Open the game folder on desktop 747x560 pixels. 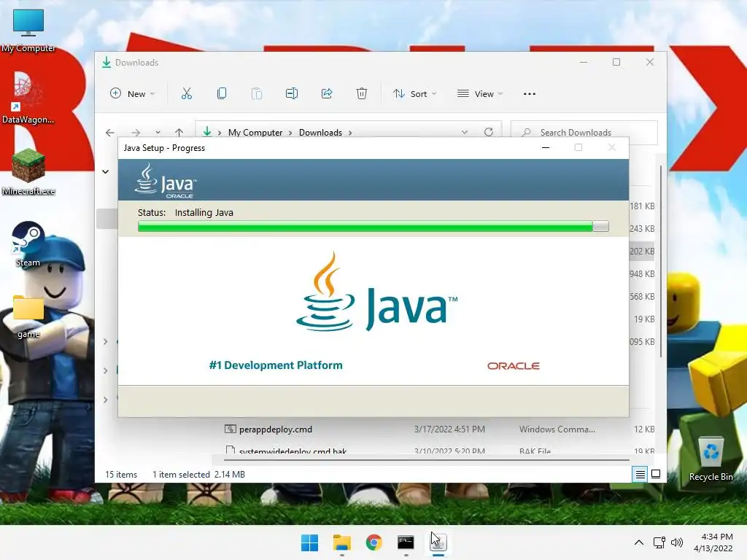[x=28, y=316]
